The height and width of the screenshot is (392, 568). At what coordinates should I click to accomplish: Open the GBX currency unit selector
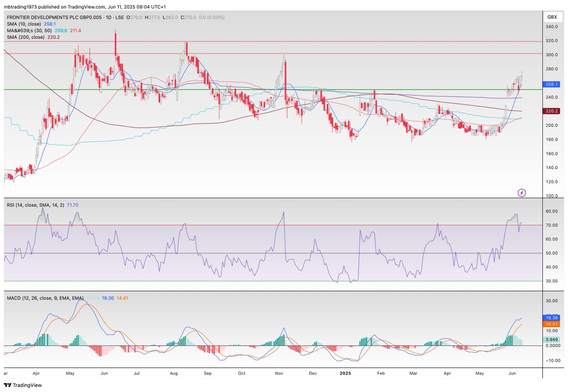(551, 17)
